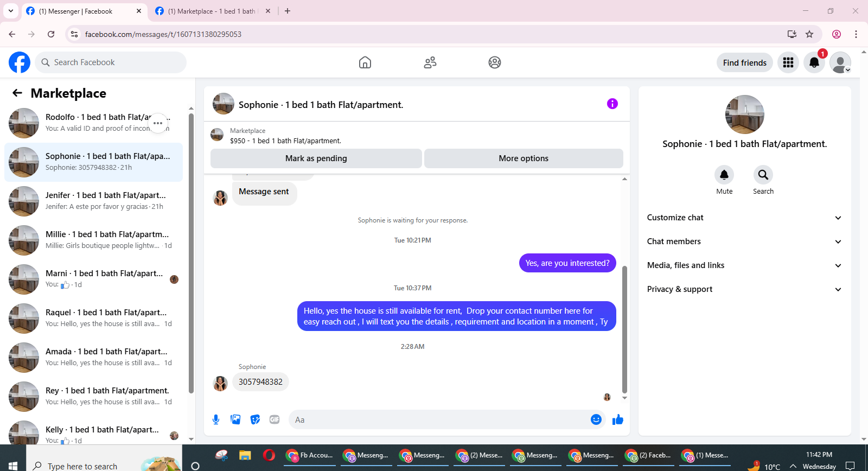Click the Facebook logo icon

pos(20,62)
